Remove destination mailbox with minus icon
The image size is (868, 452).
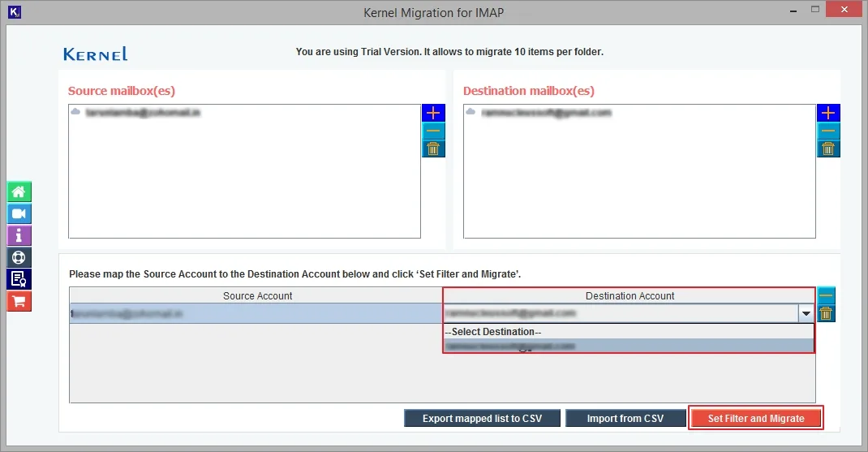[828, 131]
